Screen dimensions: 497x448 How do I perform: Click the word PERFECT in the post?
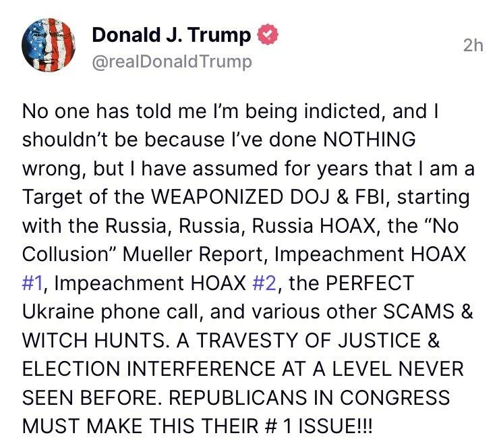370,283
